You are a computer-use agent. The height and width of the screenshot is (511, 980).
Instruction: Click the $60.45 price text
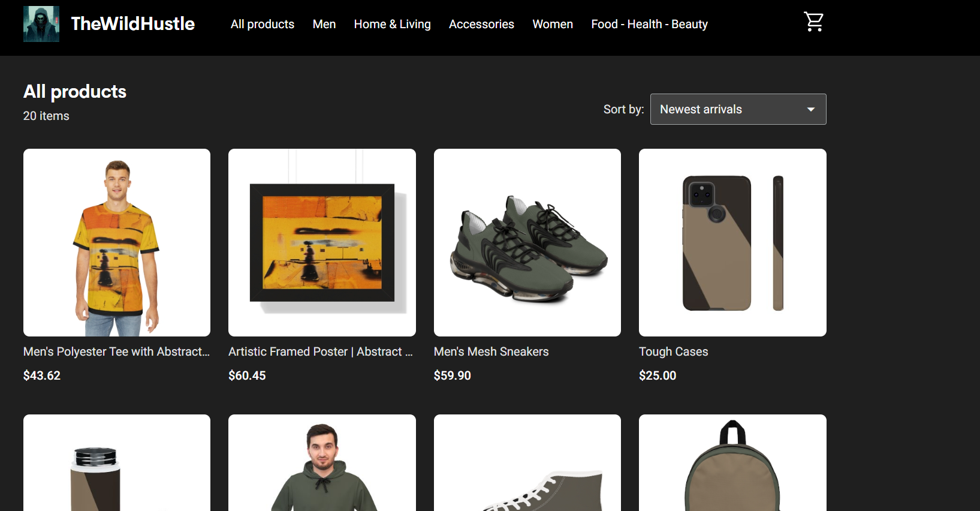click(247, 375)
